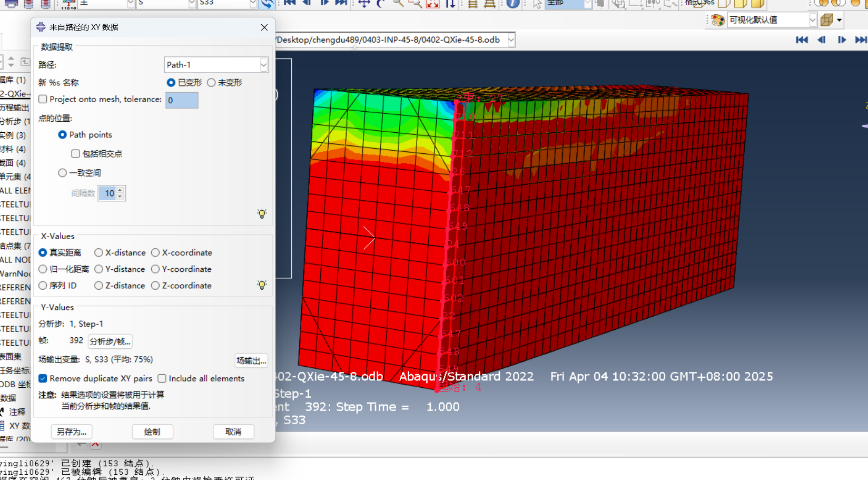The image size is (868, 480).
Task: Select 注释 in model tree
Action: (x=17, y=412)
